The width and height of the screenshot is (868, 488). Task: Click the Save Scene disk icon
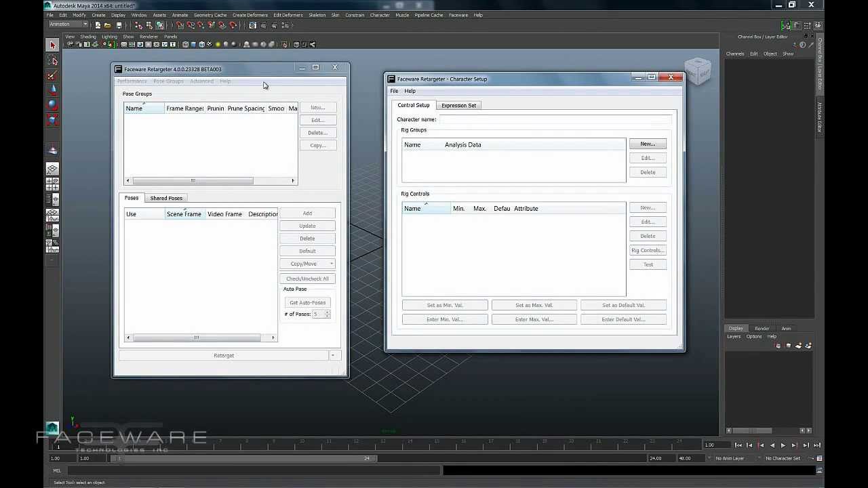point(119,25)
